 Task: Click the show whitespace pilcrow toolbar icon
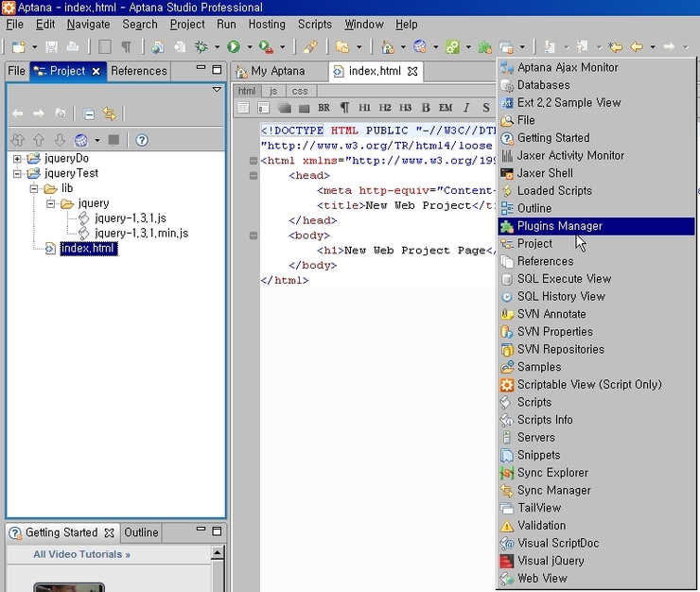(127, 47)
